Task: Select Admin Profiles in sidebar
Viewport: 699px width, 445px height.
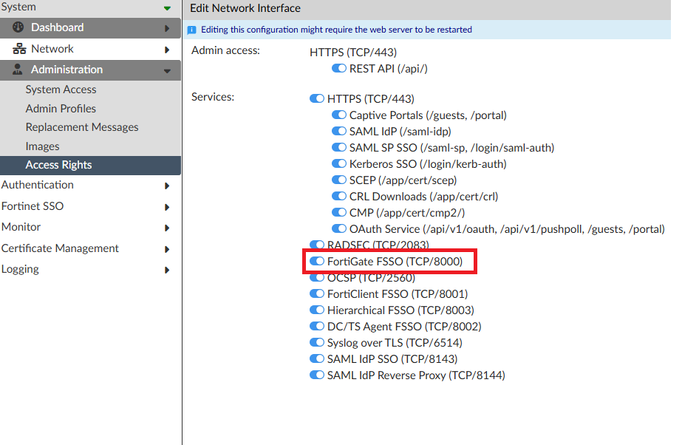Action: 61,109
